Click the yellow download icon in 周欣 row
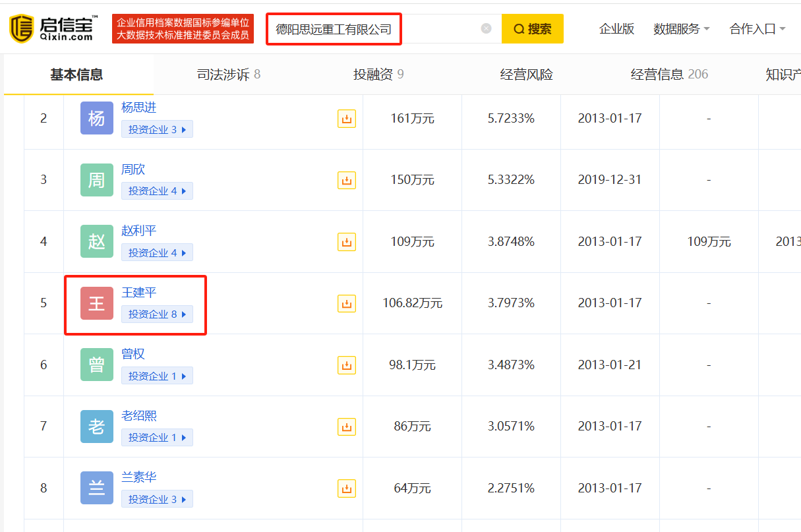Image resolution: width=801 pixels, height=532 pixels. click(347, 180)
